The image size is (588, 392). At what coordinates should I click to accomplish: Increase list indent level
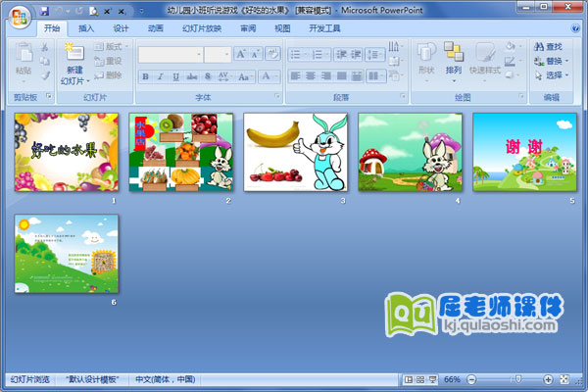(356, 55)
